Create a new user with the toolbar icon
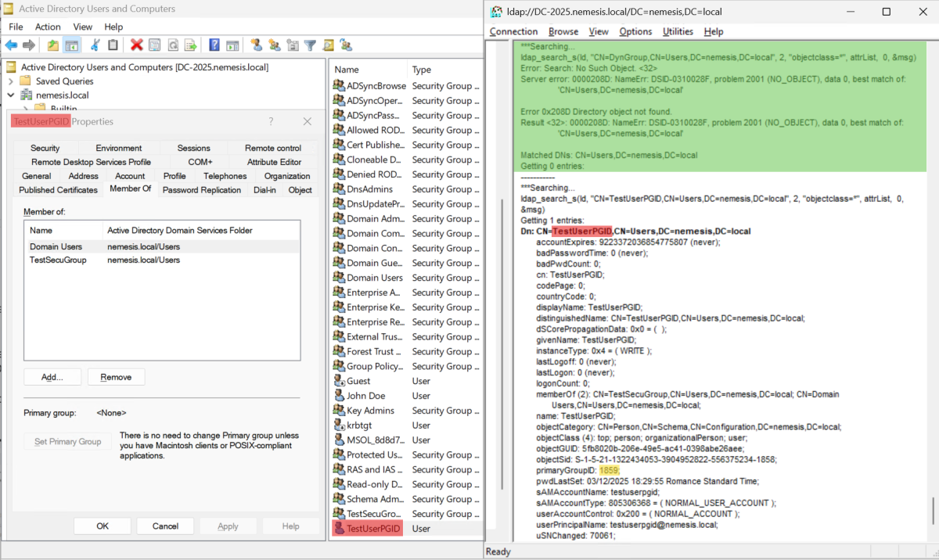Screen dimensions: 939x560 pyautogui.click(x=257, y=45)
